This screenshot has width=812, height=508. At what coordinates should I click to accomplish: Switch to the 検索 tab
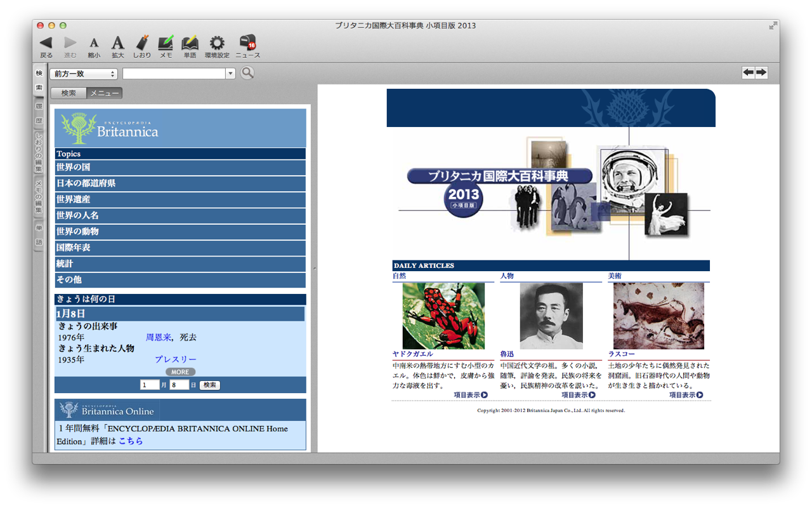(69, 93)
